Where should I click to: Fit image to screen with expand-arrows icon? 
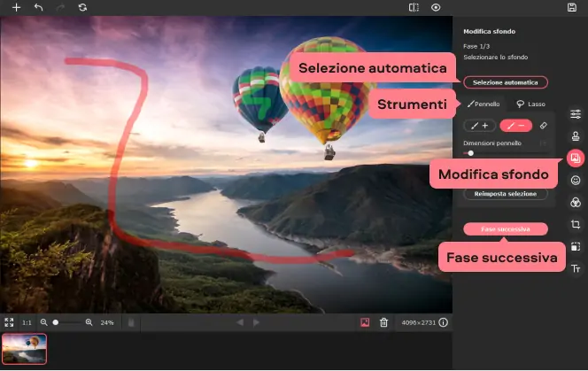point(9,322)
